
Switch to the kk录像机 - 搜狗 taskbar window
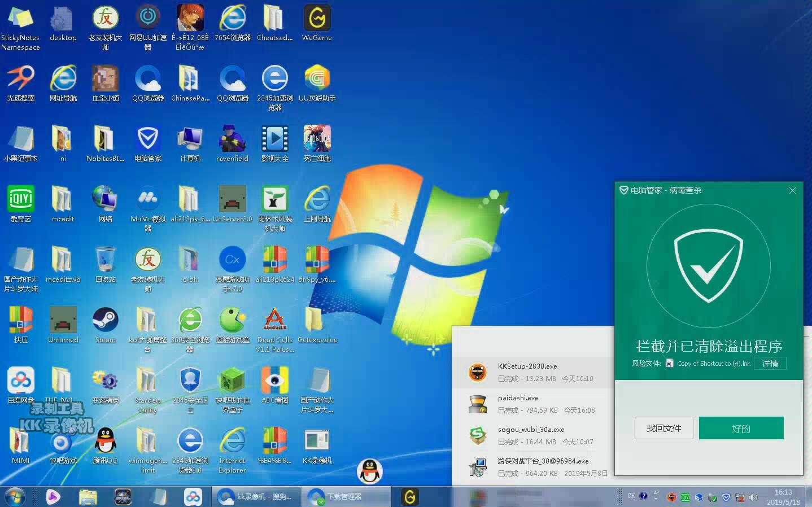pos(256,497)
